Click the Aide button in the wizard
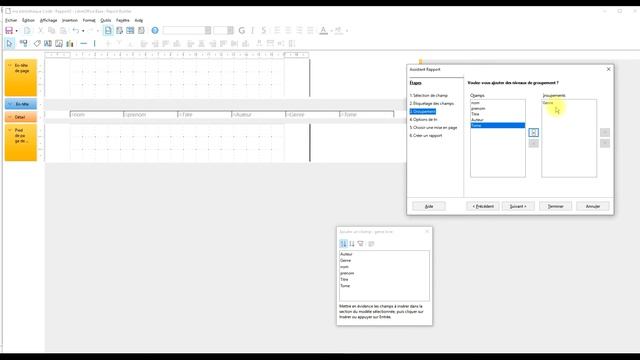Screen dimensions: 640x360 click(x=429, y=206)
